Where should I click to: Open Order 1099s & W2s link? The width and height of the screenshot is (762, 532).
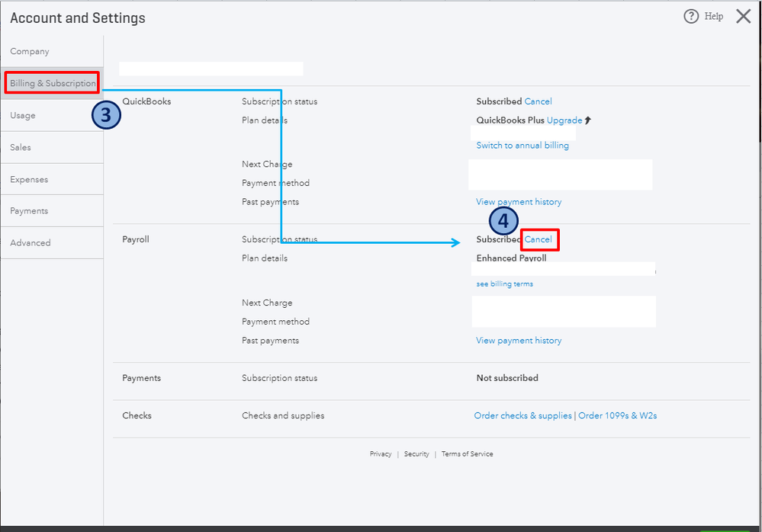click(618, 416)
